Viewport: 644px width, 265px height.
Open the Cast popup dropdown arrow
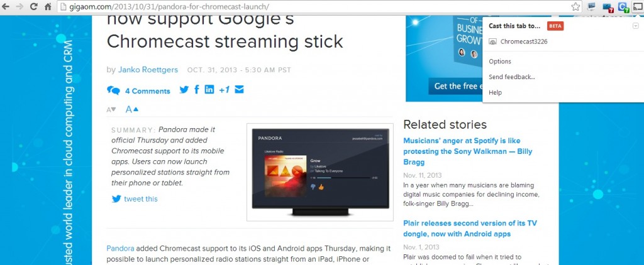pos(636,26)
